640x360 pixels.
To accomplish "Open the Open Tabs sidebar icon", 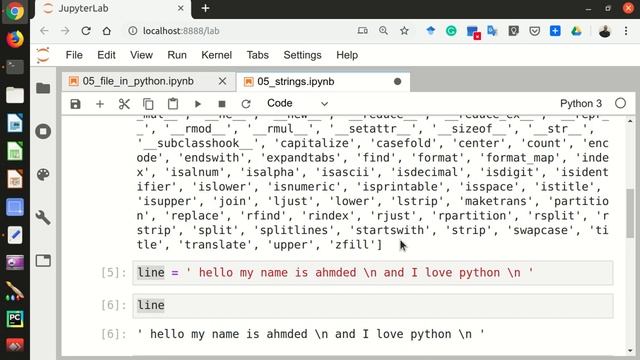I will [43, 260].
